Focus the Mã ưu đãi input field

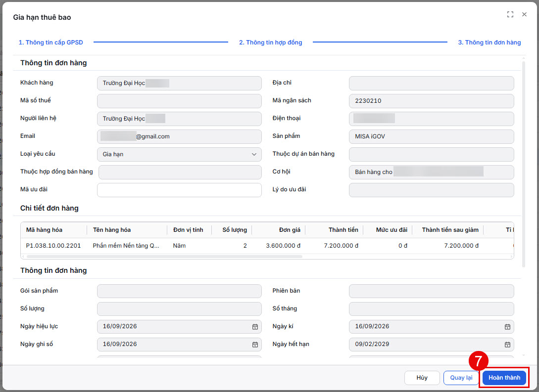point(179,190)
